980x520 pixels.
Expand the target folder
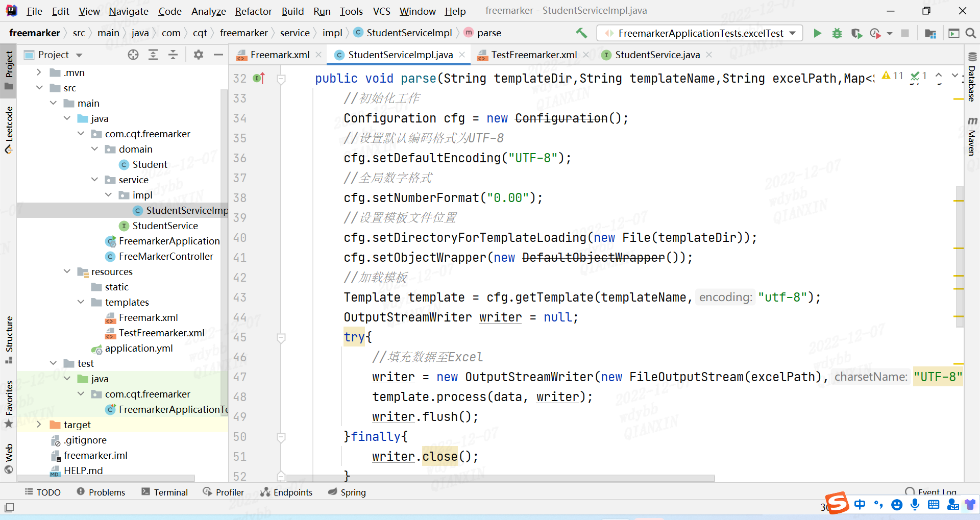[39, 425]
